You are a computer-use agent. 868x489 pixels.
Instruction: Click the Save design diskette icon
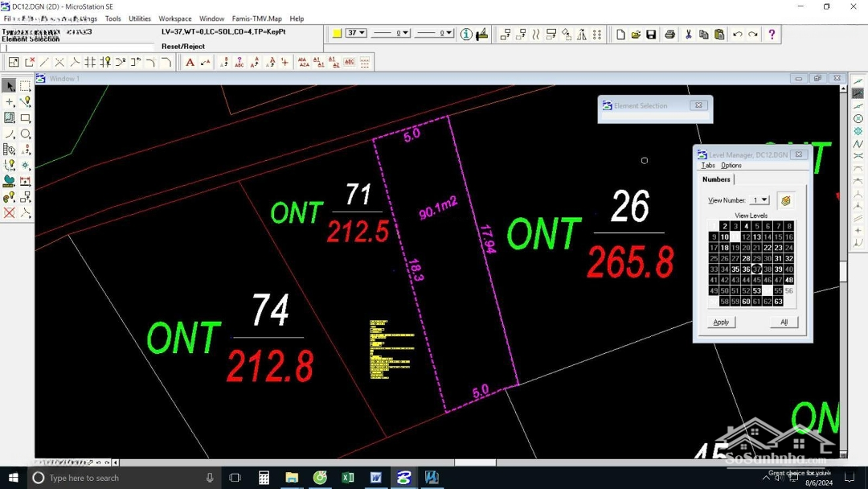tap(651, 35)
